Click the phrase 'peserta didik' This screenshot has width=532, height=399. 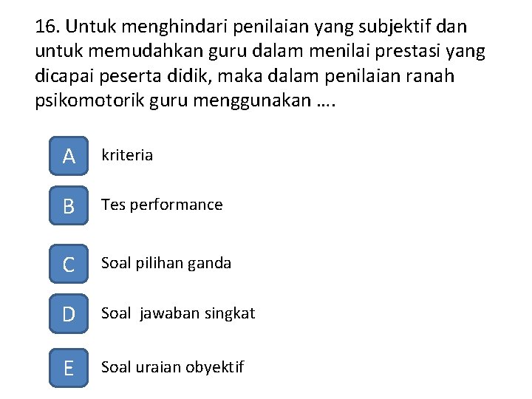click(155, 75)
